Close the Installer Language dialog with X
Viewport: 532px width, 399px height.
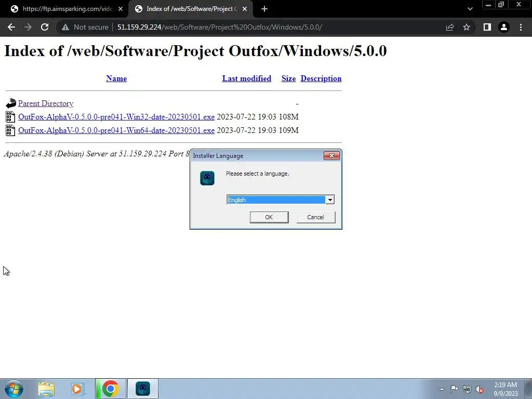331,155
